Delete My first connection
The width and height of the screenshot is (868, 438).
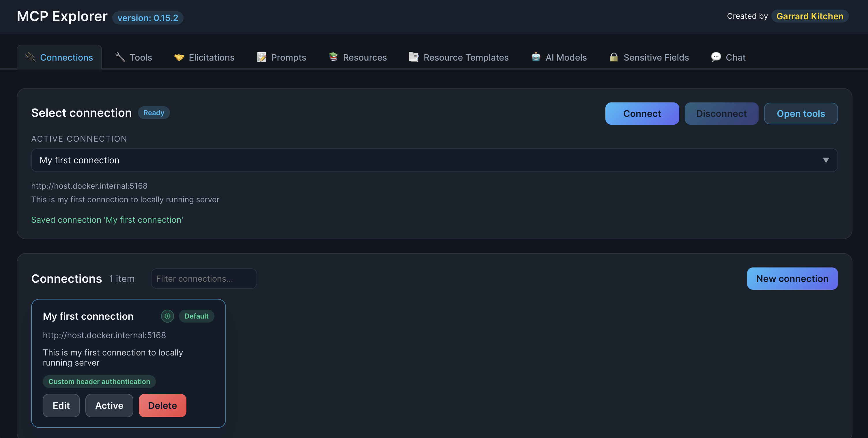click(x=162, y=405)
